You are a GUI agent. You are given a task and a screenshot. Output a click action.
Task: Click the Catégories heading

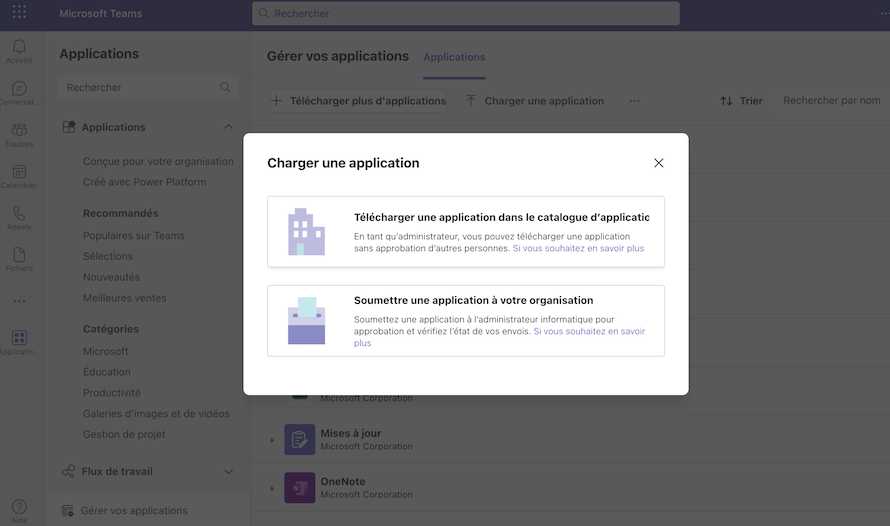[111, 329]
